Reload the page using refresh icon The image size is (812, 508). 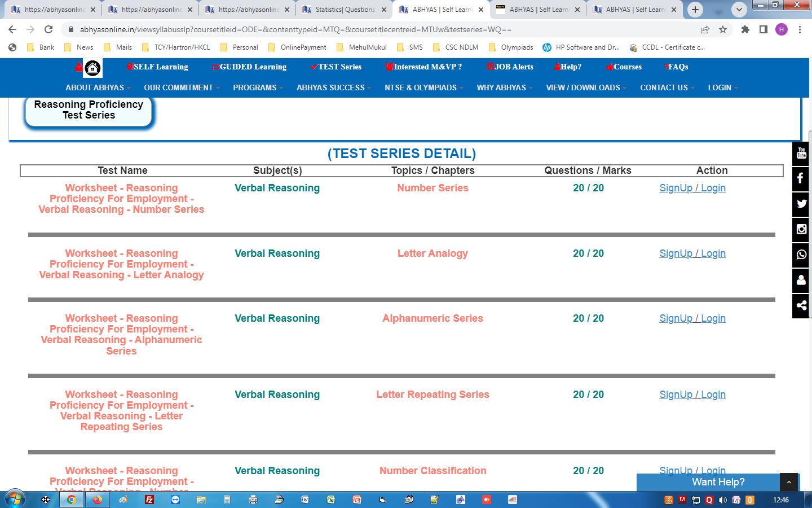(x=48, y=29)
